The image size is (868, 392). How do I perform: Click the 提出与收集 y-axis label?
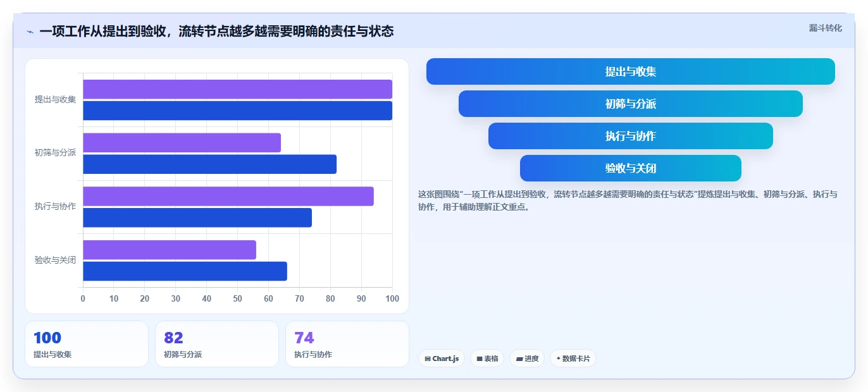[55, 99]
